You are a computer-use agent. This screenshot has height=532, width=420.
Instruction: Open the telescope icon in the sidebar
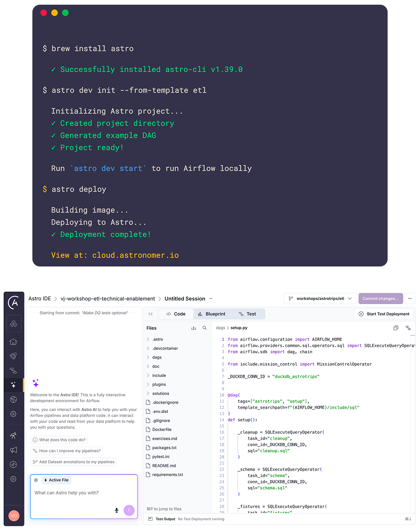click(x=14, y=435)
